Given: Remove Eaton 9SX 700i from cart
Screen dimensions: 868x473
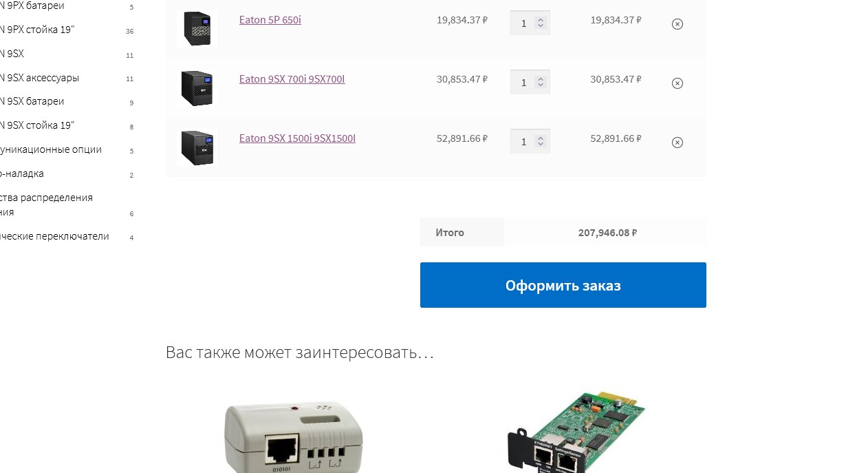Looking at the screenshot, I should pyautogui.click(x=677, y=83).
